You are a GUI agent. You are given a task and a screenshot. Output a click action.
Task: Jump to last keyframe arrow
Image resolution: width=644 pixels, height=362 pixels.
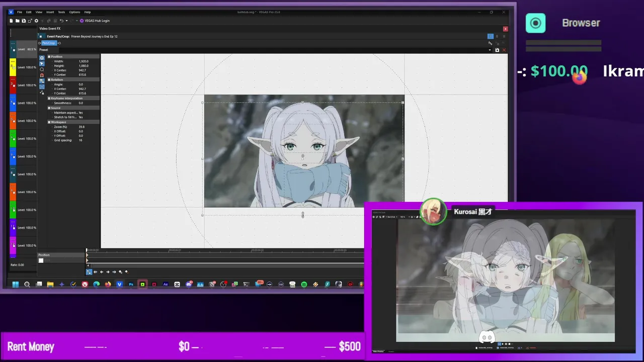[x=114, y=272]
